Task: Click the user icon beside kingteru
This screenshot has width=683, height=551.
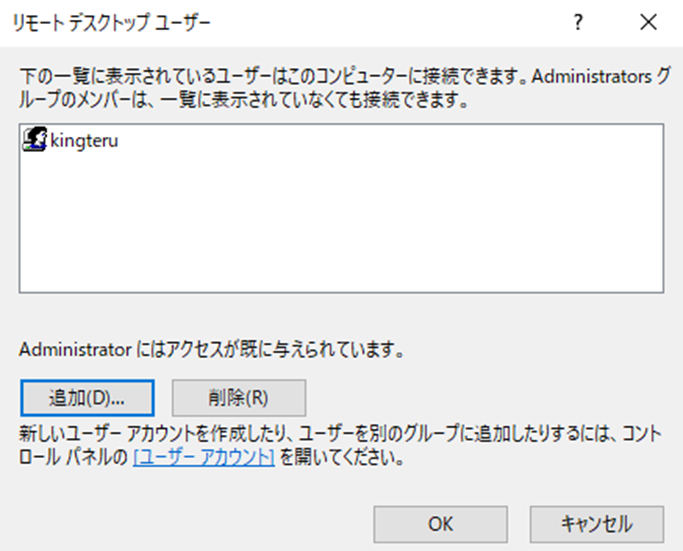Action: (34, 142)
